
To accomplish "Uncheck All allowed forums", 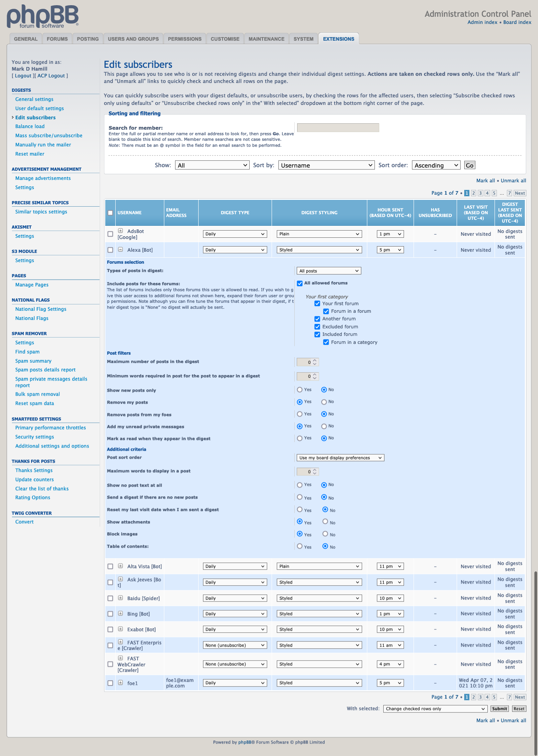I will coord(300,283).
